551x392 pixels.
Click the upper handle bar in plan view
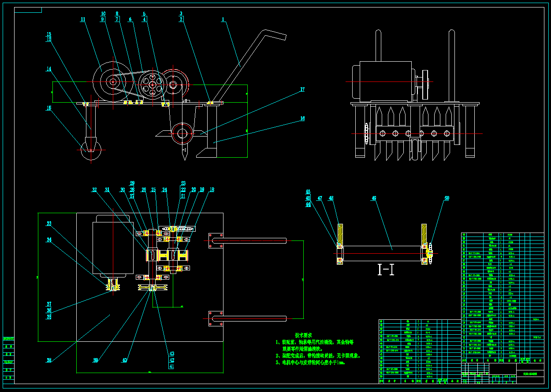point(249,240)
